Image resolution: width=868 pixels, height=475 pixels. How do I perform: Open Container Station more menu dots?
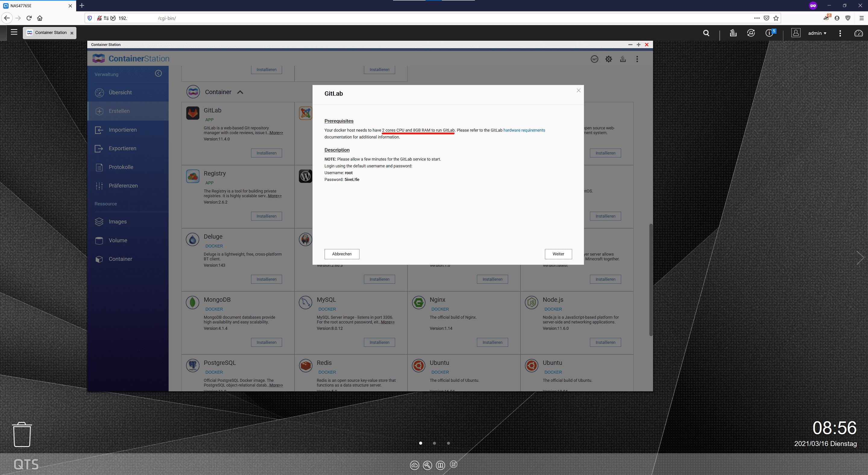(637, 59)
